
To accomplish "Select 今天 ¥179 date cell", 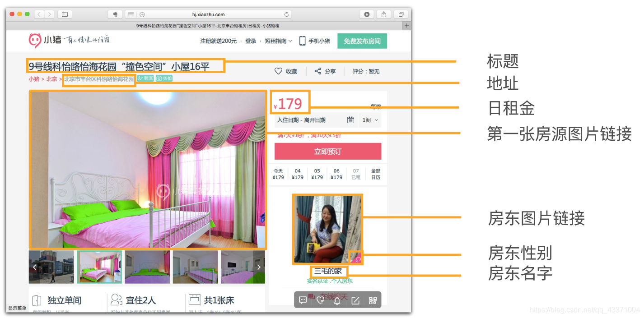I will pos(278,174).
